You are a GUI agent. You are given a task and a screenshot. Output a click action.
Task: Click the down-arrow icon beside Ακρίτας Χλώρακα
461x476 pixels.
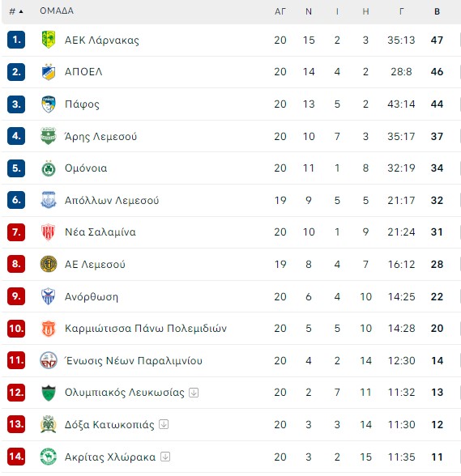pos(165,457)
